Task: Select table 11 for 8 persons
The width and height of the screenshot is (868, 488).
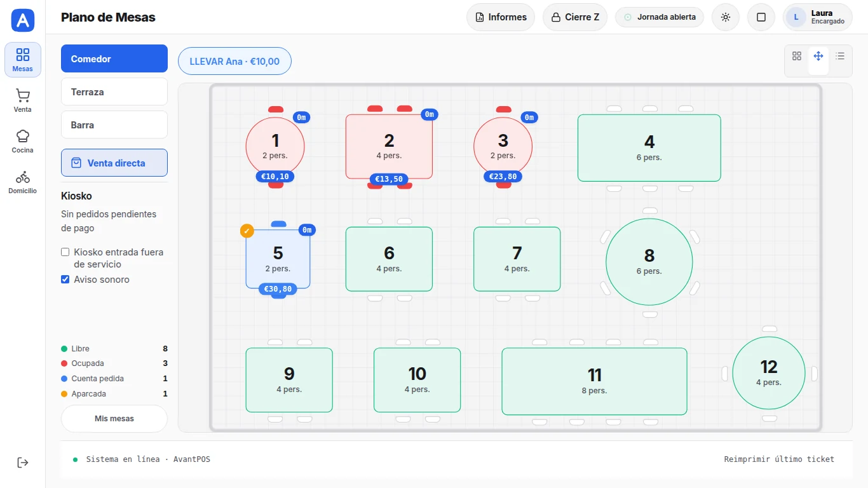Action: (595, 381)
